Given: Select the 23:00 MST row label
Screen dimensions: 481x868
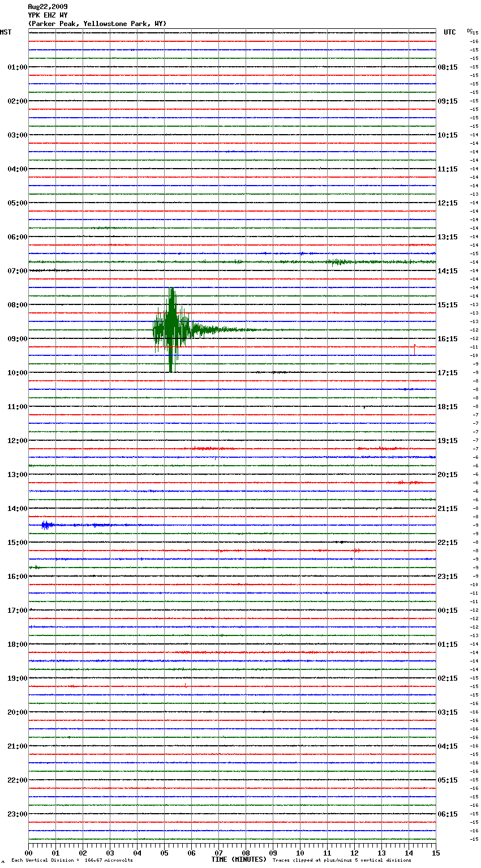Looking at the screenshot, I should point(17,814).
